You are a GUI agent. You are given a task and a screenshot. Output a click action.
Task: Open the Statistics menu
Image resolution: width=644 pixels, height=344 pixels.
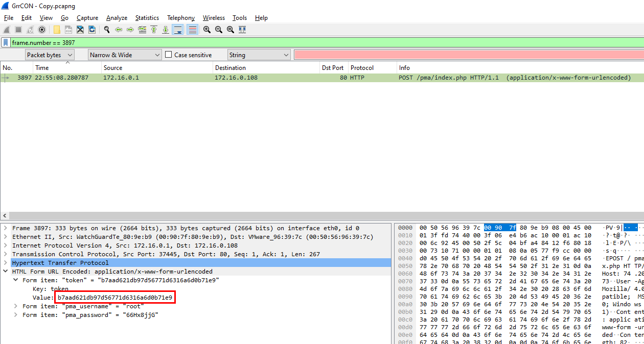tap(147, 18)
